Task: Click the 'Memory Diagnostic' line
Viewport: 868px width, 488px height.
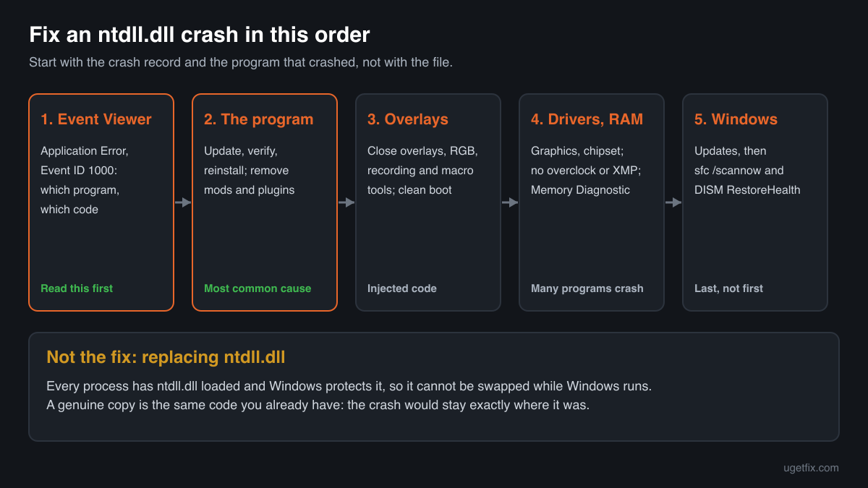Action: tap(580, 190)
